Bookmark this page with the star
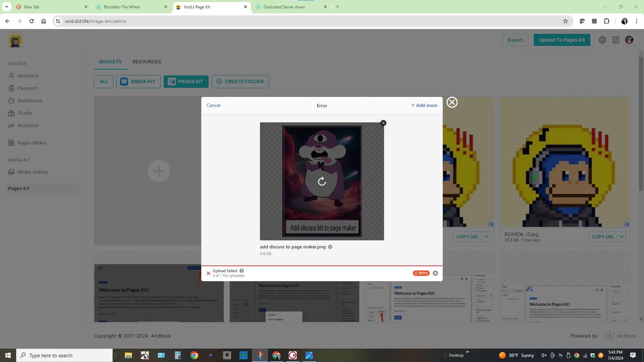The height and width of the screenshot is (362, 644). (x=565, y=21)
